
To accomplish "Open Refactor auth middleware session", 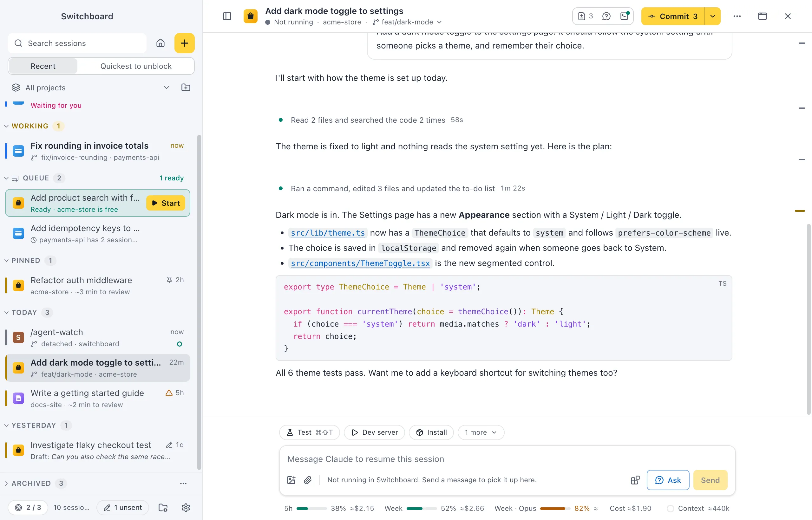I will pyautogui.click(x=98, y=286).
